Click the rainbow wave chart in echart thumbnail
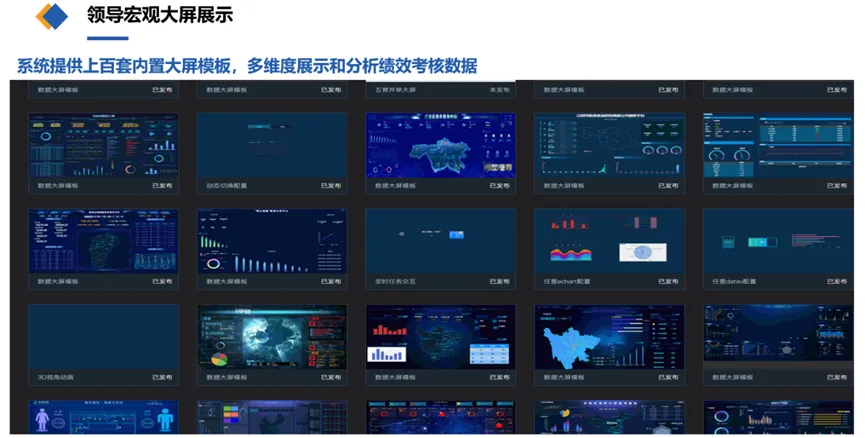 click(571, 254)
